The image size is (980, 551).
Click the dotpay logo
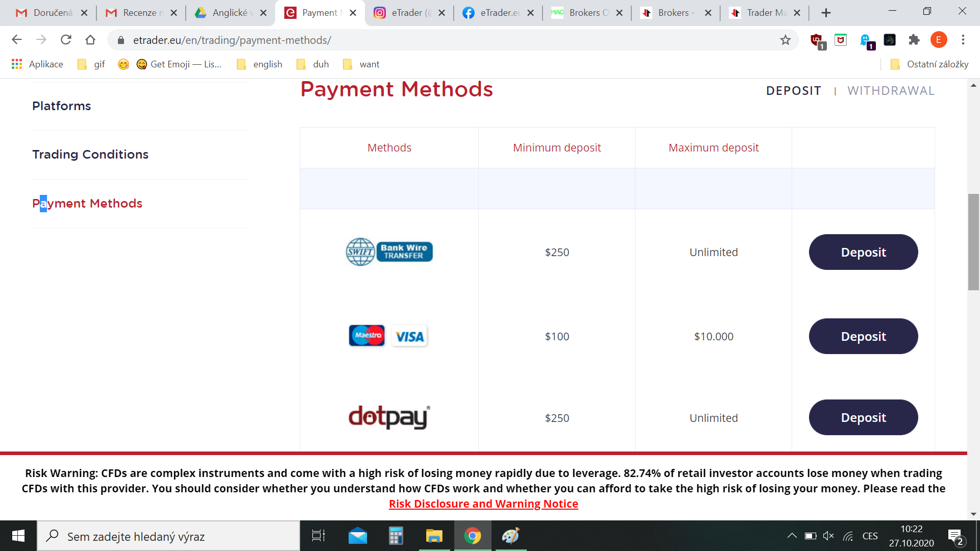389,417
